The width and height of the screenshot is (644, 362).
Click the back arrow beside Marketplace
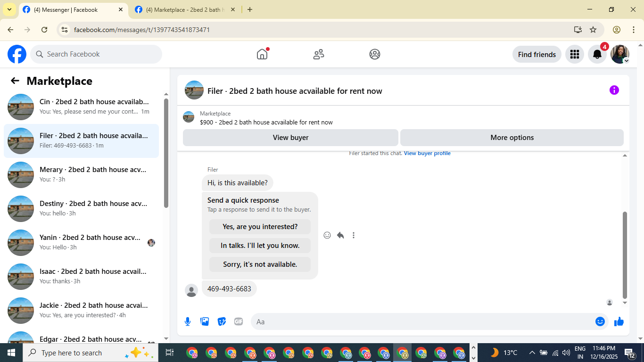(15, 81)
